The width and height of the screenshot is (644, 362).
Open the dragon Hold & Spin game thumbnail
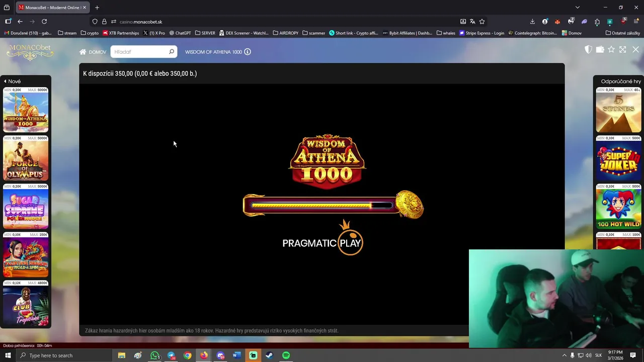click(26, 255)
